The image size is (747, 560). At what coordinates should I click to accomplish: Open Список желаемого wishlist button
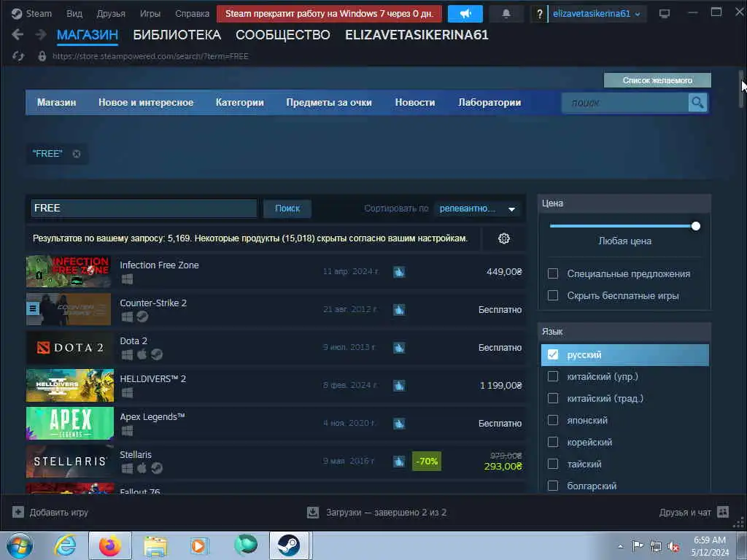[x=657, y=80]
